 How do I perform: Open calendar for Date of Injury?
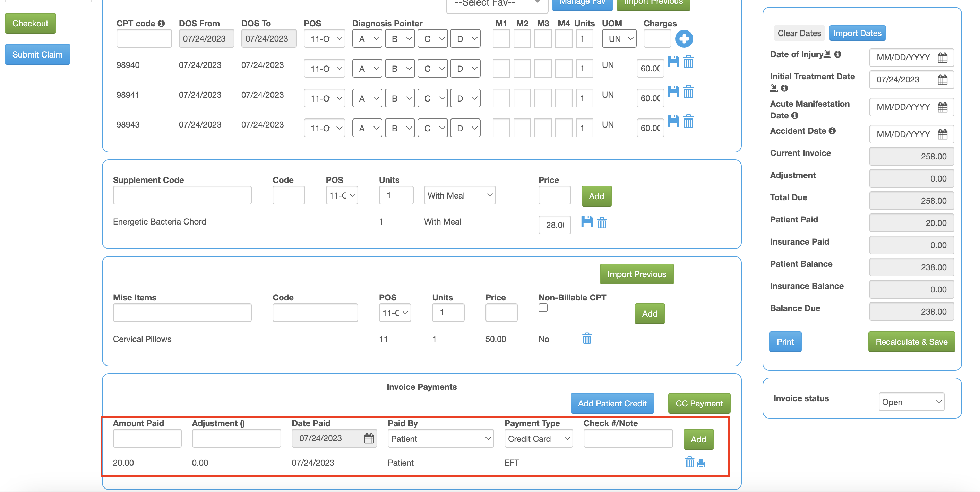[942, 58]
